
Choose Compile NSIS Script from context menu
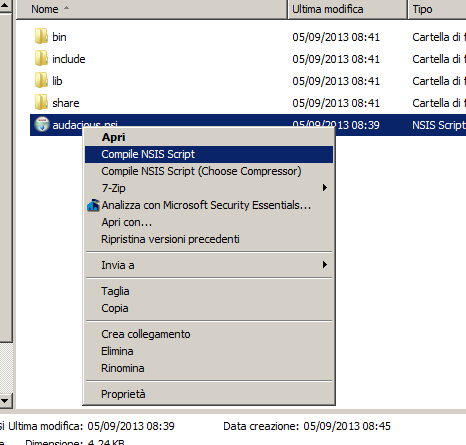pos(209,154)
